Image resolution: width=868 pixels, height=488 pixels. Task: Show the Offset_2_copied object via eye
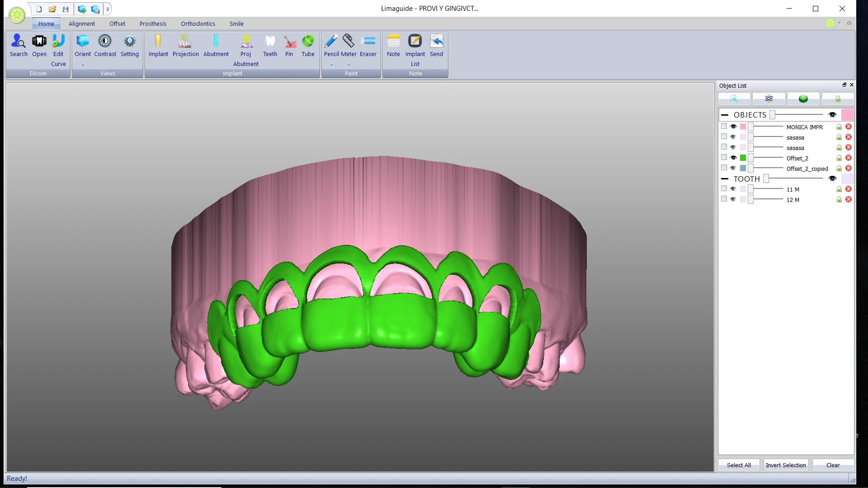(x=733, y=169)
